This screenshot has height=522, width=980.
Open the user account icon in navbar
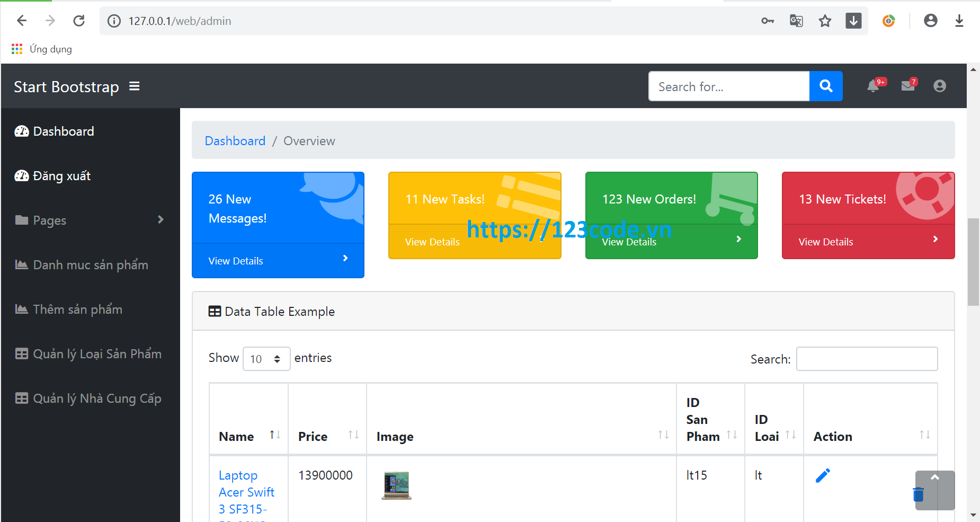[940, 86]
